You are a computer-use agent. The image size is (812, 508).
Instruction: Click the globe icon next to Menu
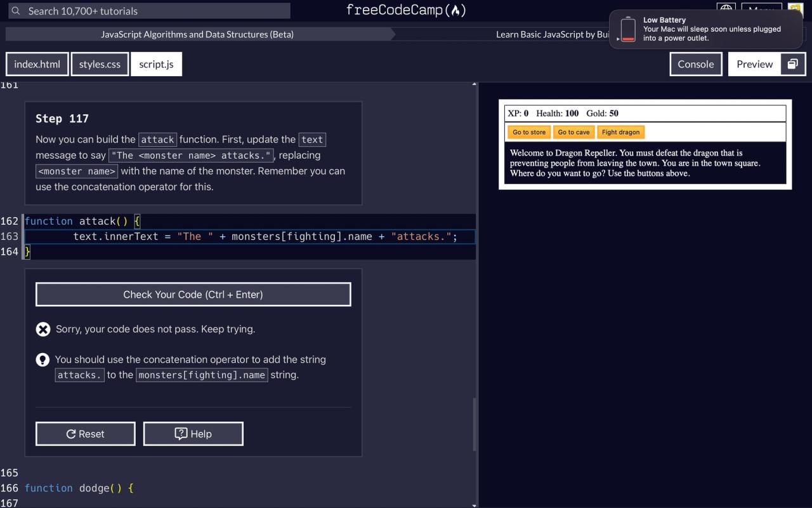click(726, 9)
